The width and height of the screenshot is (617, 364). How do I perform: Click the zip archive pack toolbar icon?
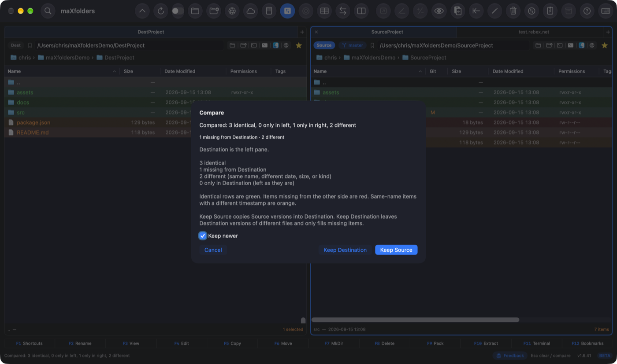[550, 11]
